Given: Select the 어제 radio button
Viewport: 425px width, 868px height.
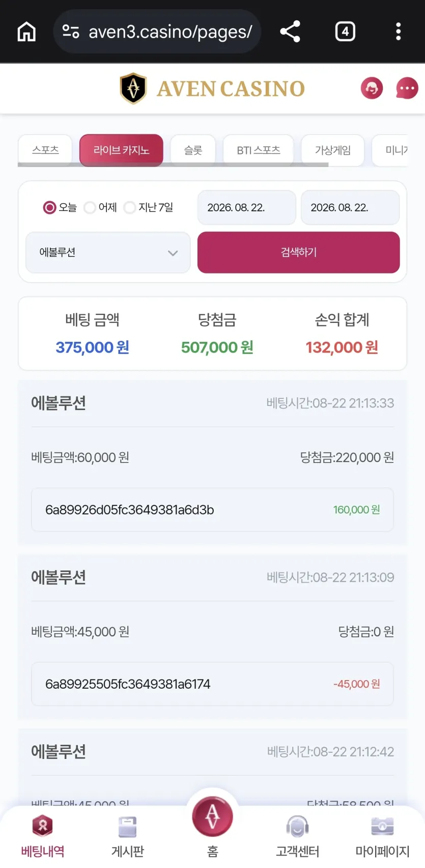Looking at the screenshot, I should pyautogui.click(x=90, y=207).
